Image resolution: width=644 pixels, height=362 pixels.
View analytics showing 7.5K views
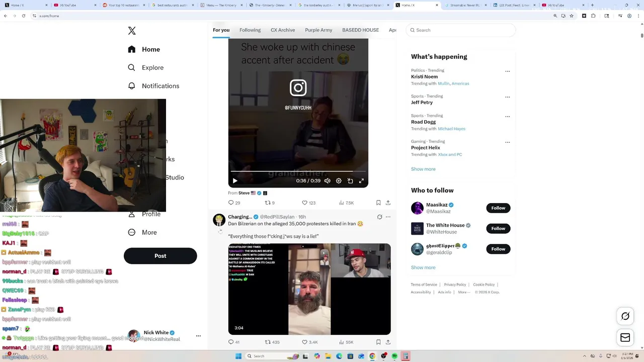pos(347,203)
